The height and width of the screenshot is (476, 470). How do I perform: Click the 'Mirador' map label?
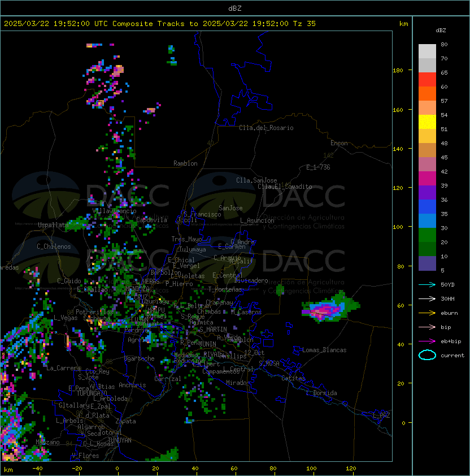coord(238,383)
